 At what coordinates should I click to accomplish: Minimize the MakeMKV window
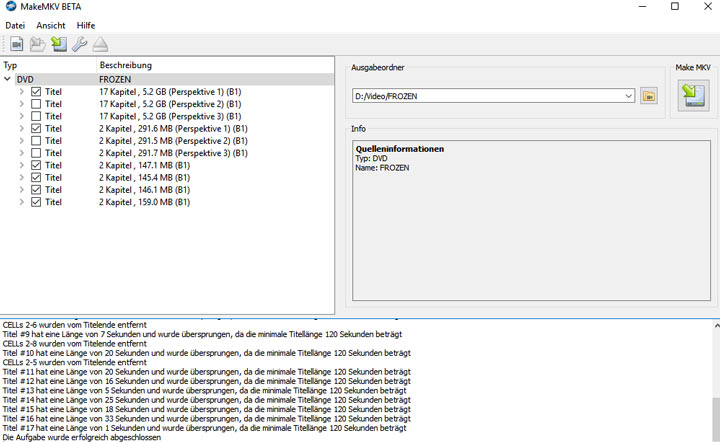point(642,6)
